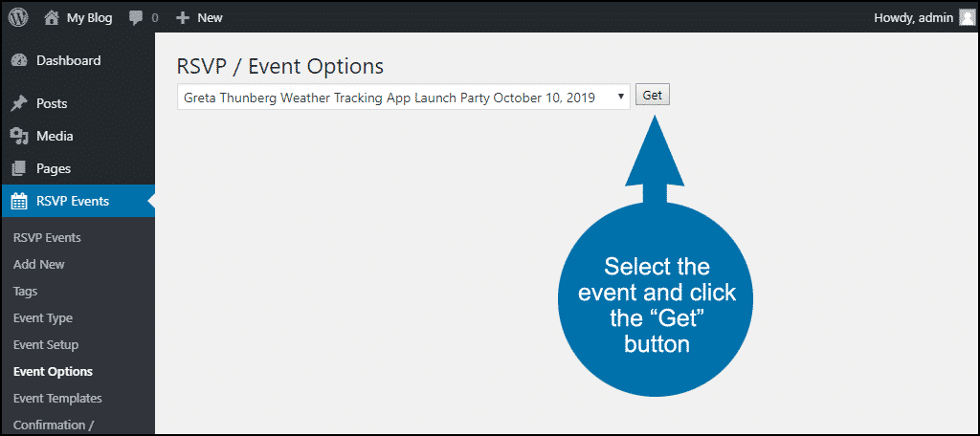This screenshot has height=436, width=980.
Task: Click the dropdown arrow beside event name
Action: click(620, 97)
